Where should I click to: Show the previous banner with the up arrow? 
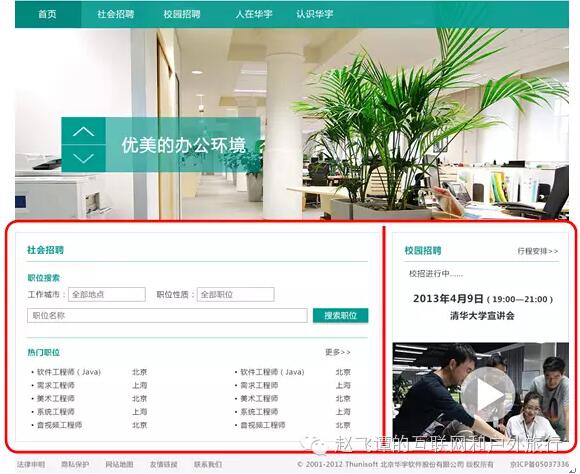tap(83, 131)
